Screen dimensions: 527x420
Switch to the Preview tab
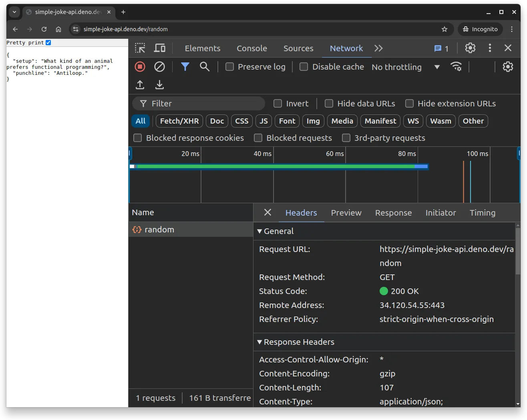(346, 212)
